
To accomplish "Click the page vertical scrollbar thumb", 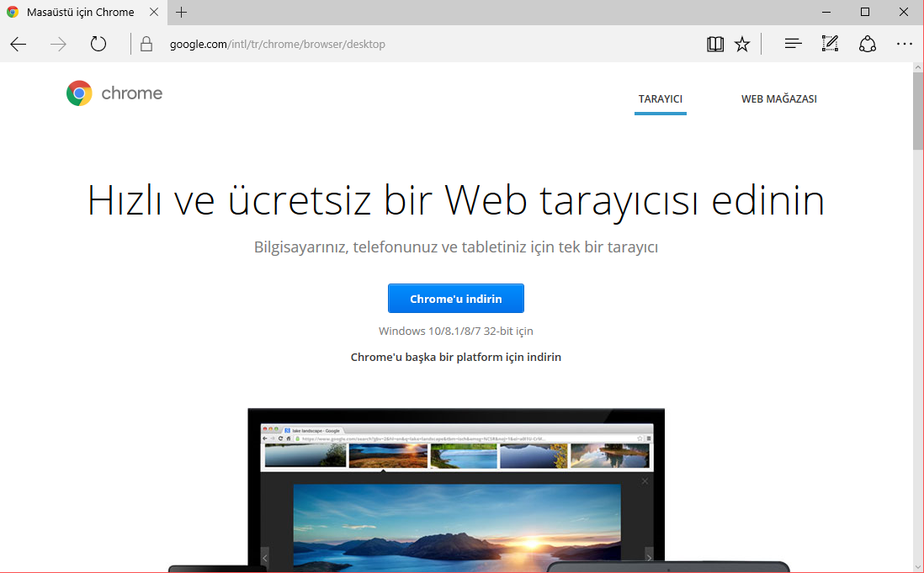I will [x=918, y=111].
